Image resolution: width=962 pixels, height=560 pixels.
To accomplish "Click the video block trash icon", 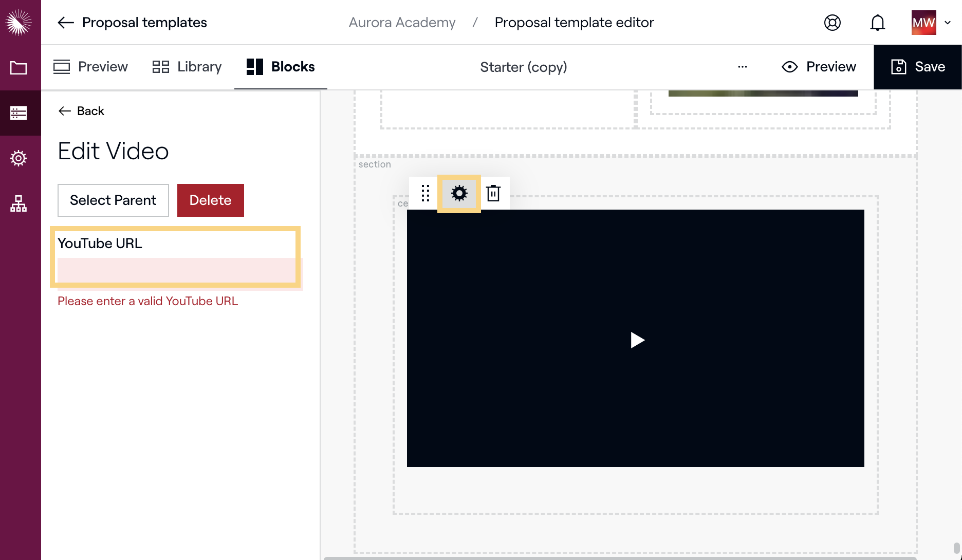I will pos(493,194).
